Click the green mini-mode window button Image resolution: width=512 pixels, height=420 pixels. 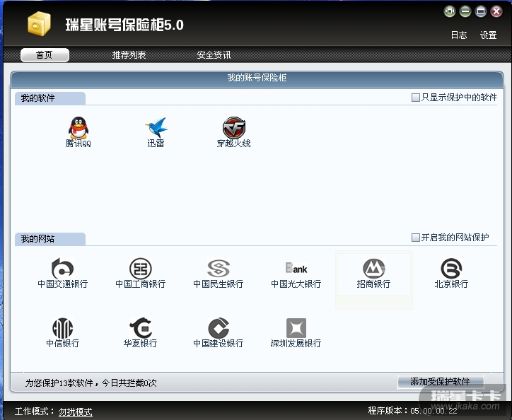pyautogui.click(x=450, y=12)
